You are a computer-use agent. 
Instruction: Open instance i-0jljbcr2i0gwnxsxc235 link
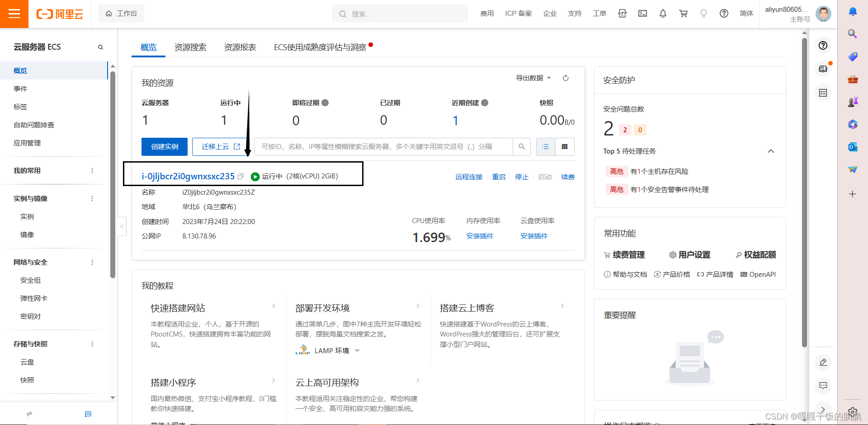[188, 176]
